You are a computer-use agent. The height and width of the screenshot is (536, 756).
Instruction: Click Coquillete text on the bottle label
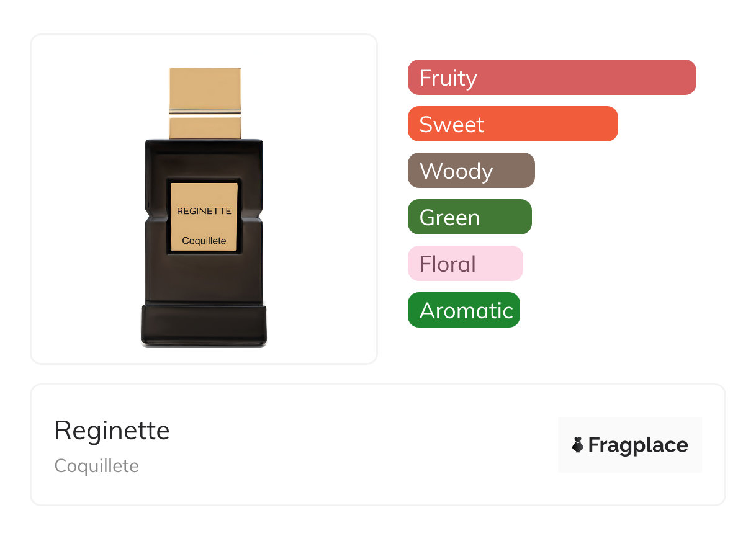pyautogui.click(x=204, y=241)
